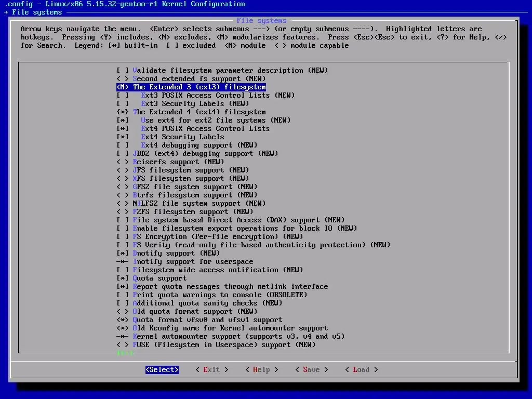532x399 pixels.
Task: Open Help at the bottom bar
Action: tap(262, 369)
